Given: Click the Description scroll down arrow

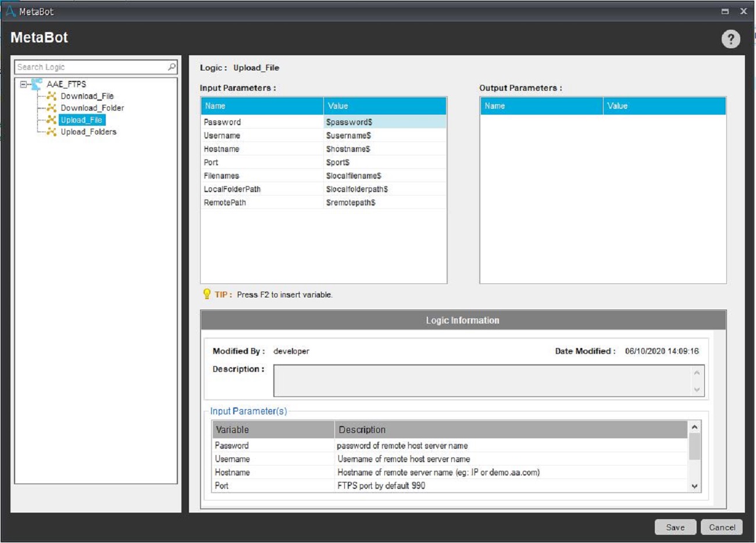Looking at the screenshot, I should (697, 390).
